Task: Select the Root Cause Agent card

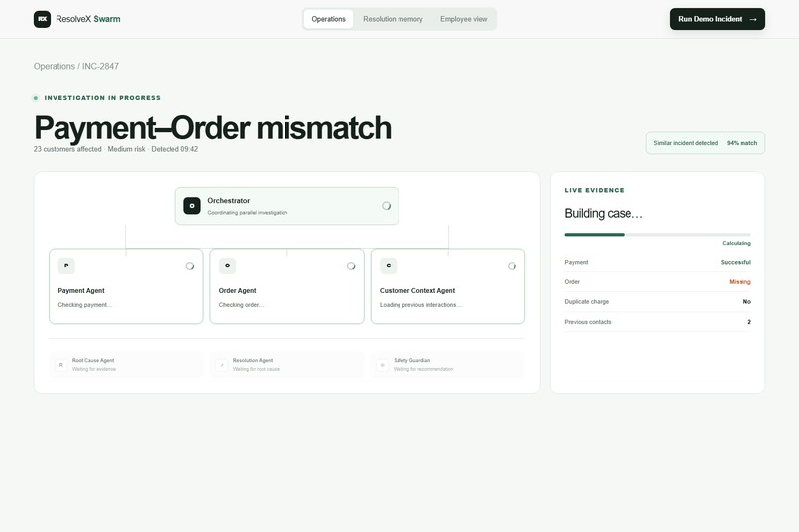Action: coord(126,365)
